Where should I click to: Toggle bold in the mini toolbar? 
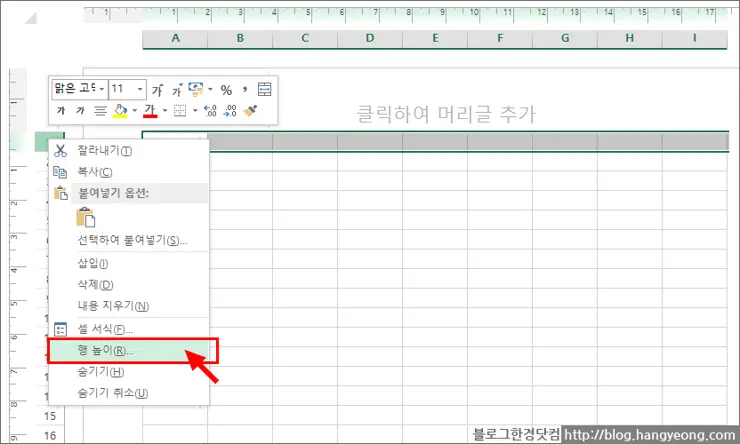(x=61, y=111)
